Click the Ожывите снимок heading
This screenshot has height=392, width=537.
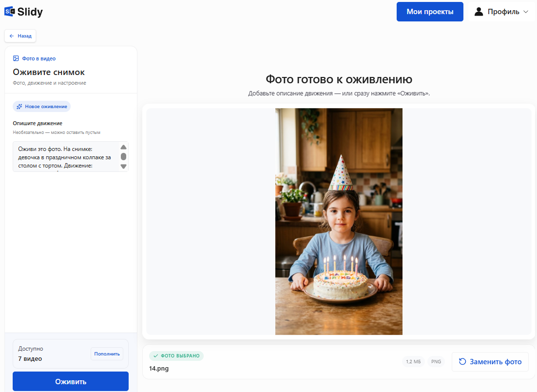pyautogui.click(x=49, y=72)
